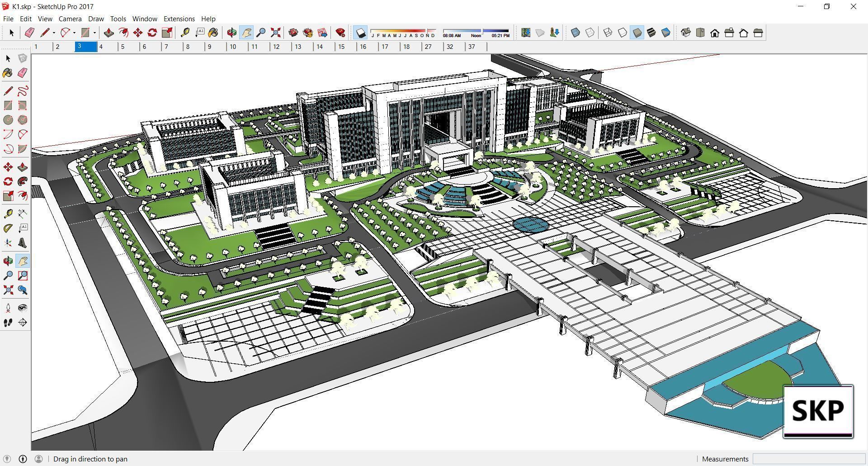
Task: Select the Rotated Rectangle tool
Action: [x=23, y=105]
